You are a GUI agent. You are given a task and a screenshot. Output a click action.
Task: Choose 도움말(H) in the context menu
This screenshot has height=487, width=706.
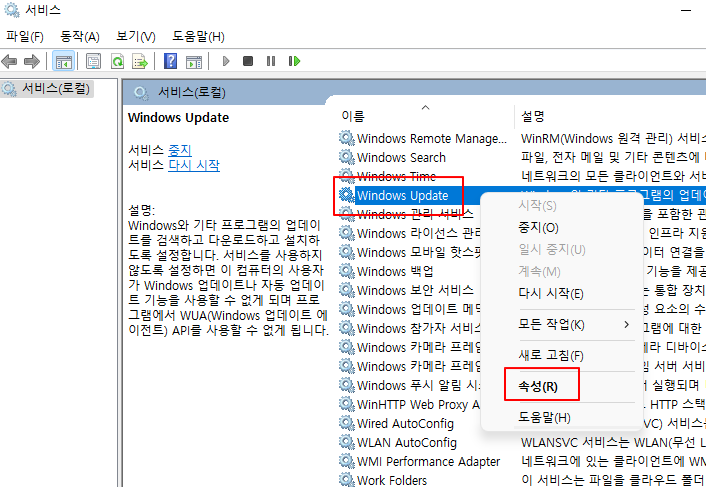(544, 417)
